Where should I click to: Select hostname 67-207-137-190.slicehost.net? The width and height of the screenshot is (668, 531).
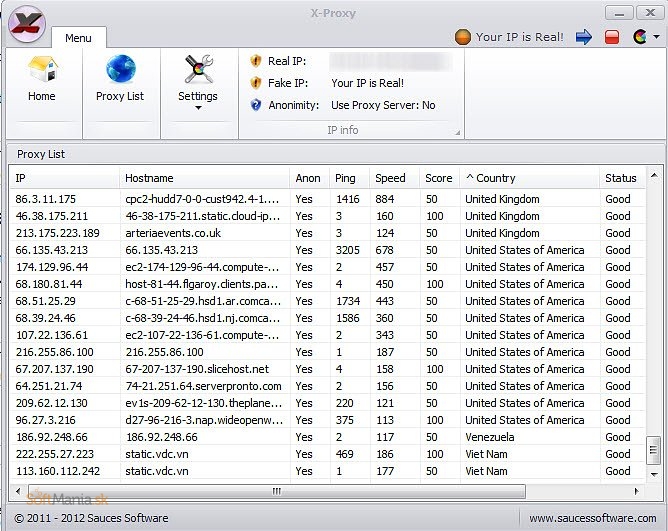[197, 369]
